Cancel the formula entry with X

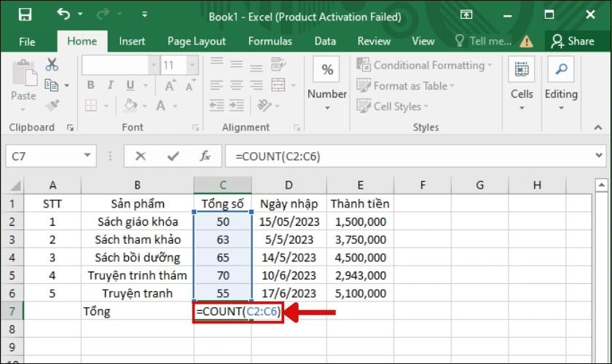point(141,156)
